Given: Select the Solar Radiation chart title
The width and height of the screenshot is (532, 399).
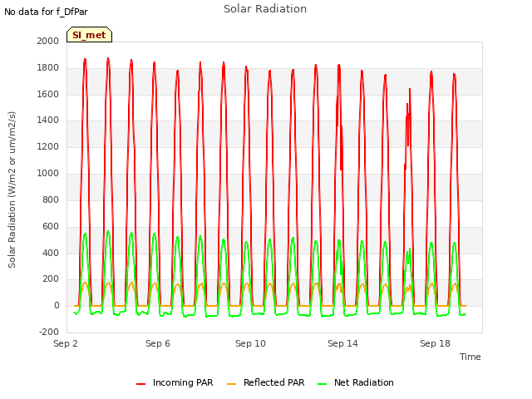Looking at the screenshot, I should pyautogui.click(x=265, y=9).
